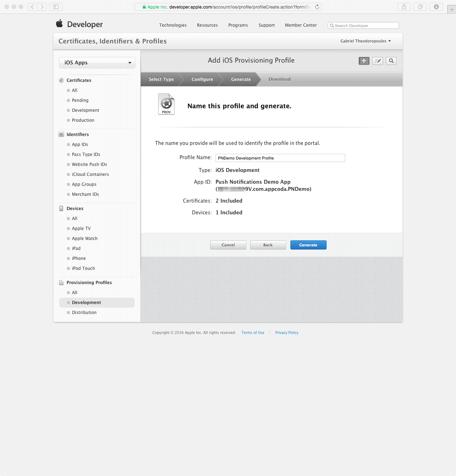This screenshot has height=476, width=456.
Task: Click the Download step tab
Action: pyautogui.click(x=280, y=79)
